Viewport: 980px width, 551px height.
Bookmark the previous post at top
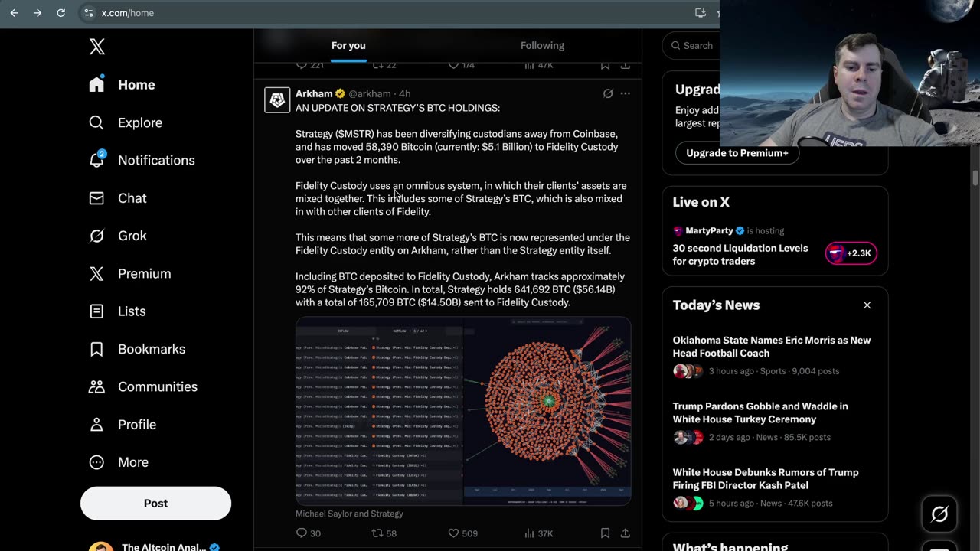605,66
